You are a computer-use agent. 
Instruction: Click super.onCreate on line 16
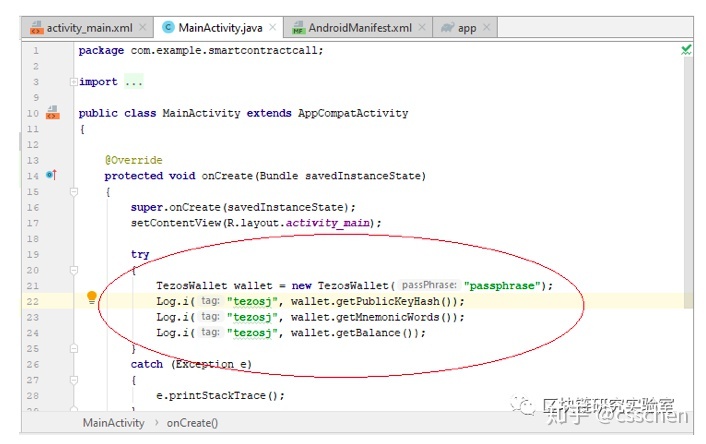point(175,207)
